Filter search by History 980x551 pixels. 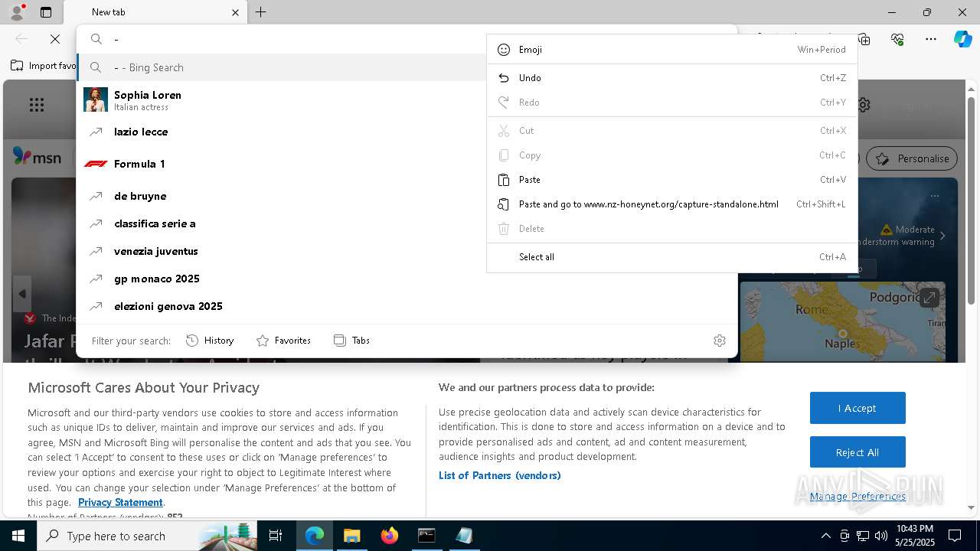[x=210, y=341]
